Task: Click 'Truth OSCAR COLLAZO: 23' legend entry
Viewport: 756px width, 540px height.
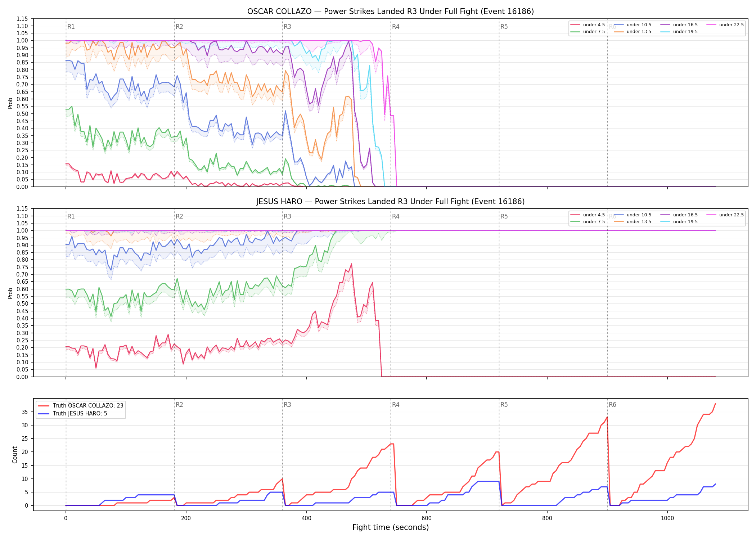Action: (81, 406)
